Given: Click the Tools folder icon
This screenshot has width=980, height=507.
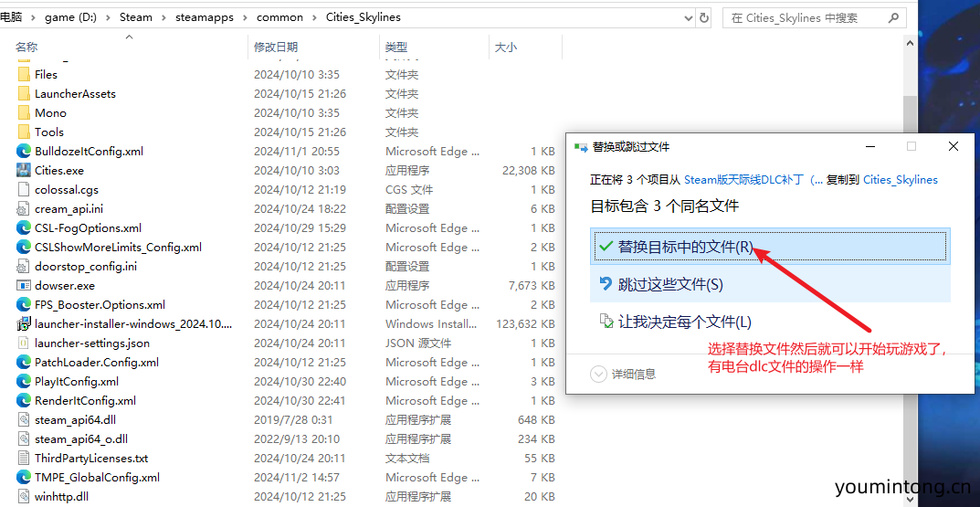Looking at the screenshot, I should click(x=24, y=132).
